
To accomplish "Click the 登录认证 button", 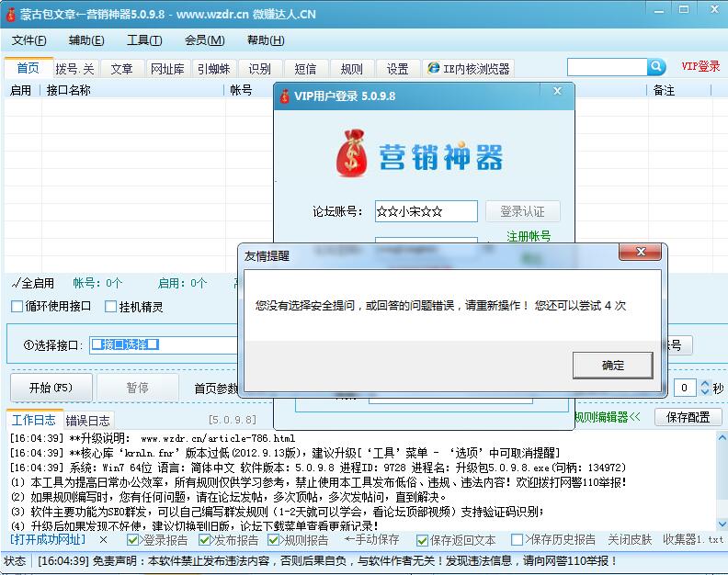I will (523, 211).
